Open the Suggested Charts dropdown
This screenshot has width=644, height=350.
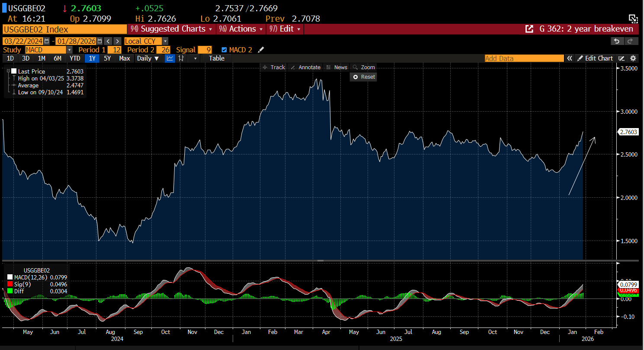[x=172, y=29]
